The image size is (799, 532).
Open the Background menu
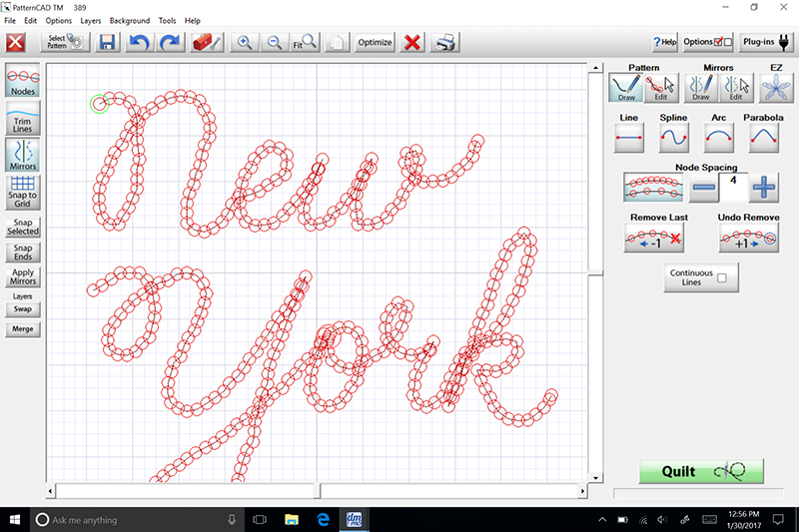130,20
